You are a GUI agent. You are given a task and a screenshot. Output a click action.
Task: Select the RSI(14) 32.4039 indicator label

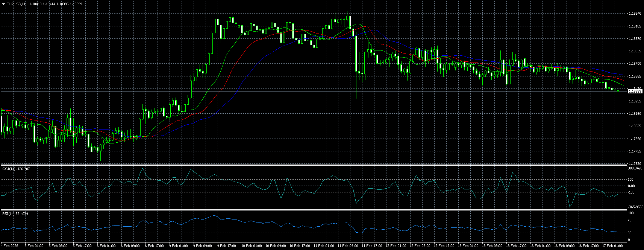pyautogui.click(x=15, y=214)
